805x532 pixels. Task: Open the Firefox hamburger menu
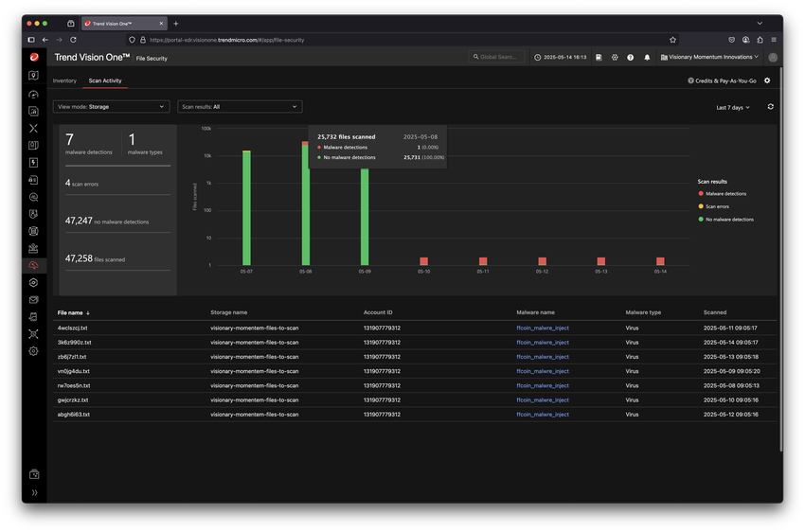point(773,40)
